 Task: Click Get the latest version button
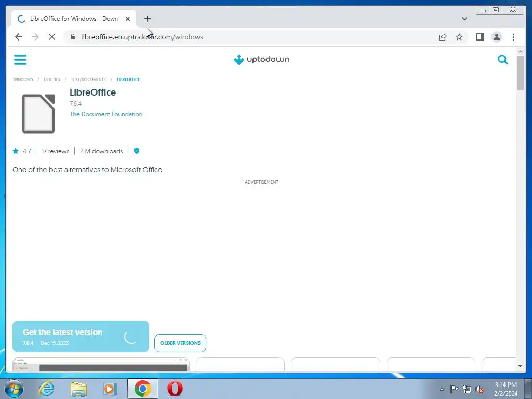click(81, 336)
